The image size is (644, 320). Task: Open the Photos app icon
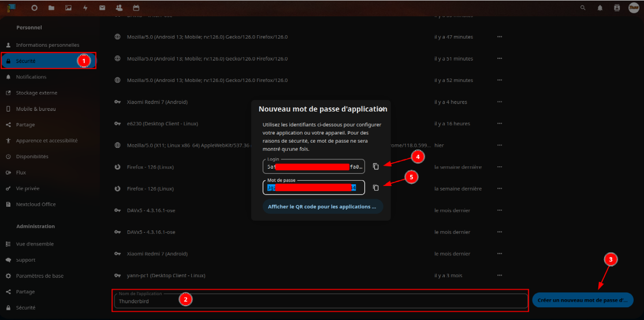pos(68,8)
